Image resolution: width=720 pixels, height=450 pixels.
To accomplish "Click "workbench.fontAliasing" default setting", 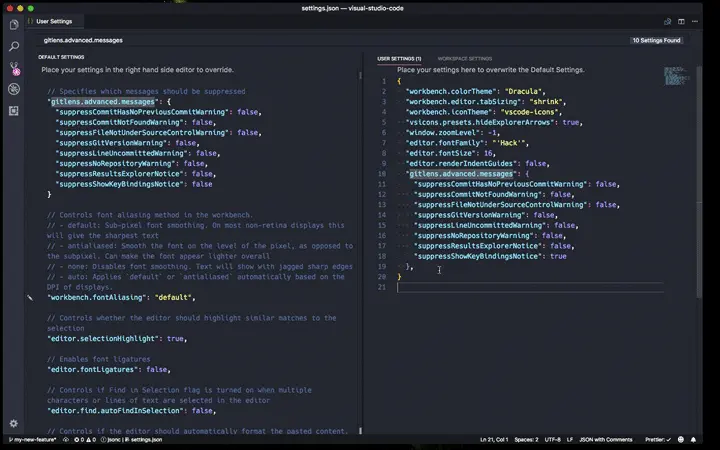I will point(97,298).
